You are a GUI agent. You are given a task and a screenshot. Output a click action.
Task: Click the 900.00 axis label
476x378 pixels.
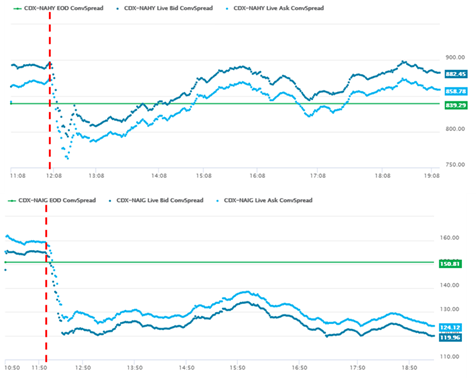point(455,57)
